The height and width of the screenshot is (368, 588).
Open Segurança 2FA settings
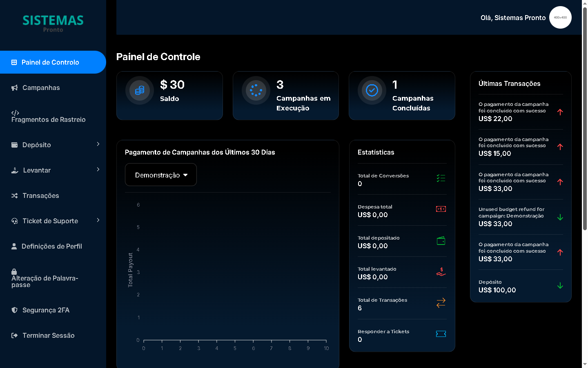coord(46,310)
